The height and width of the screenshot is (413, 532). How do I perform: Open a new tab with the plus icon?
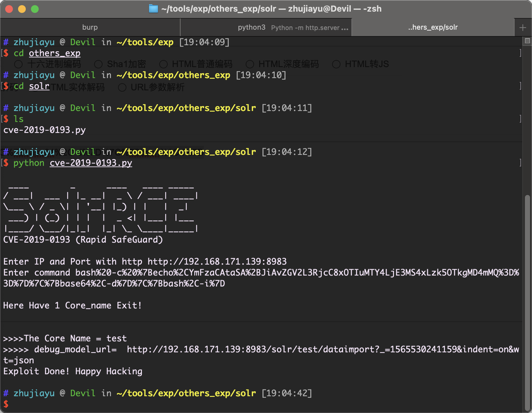point(522,27)
